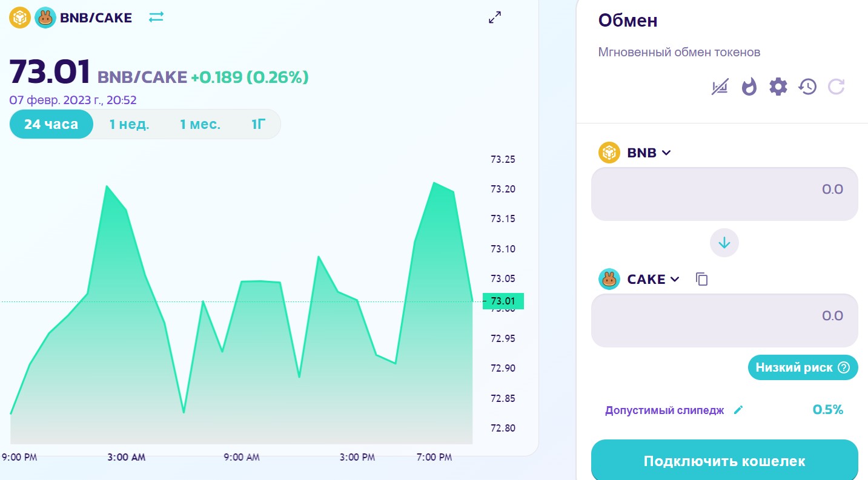The image size is (868, 480).
Task: Click the refresh price icon
Action: click(837, 87)
